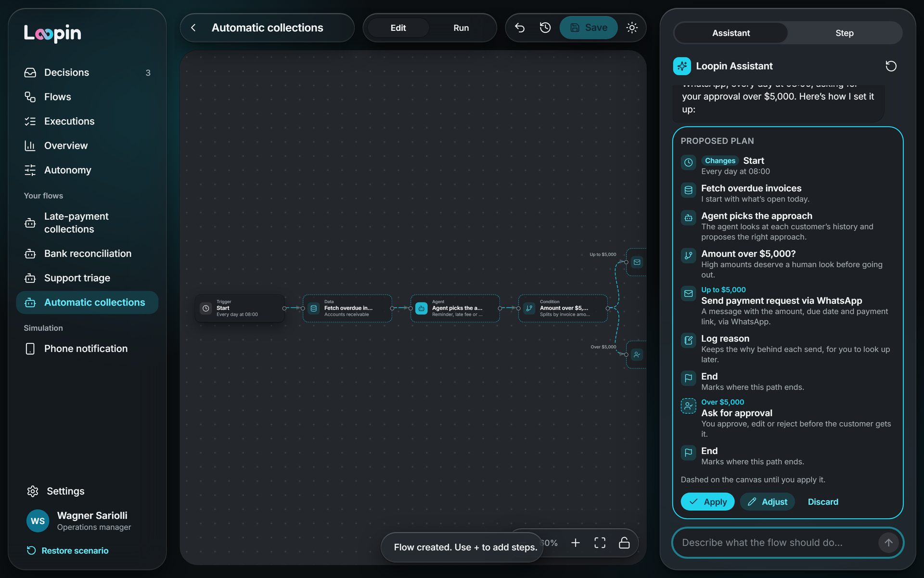The height and width of the screenshot is (578, 924).
Task: Zoom in with the plus icon on canvas
Action: 575,543
